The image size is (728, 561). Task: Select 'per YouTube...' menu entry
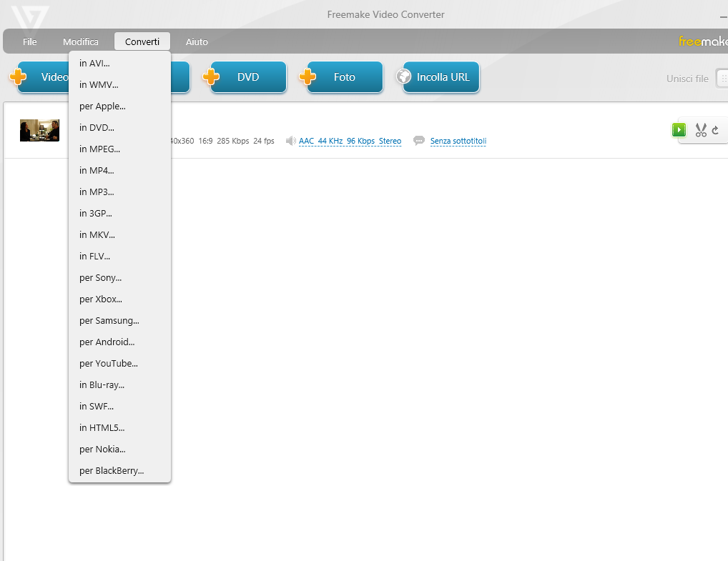(x=120, y=363)
